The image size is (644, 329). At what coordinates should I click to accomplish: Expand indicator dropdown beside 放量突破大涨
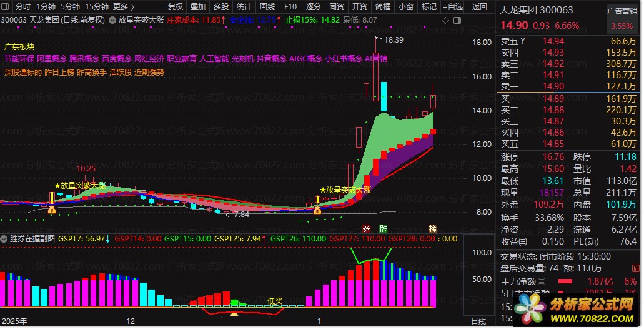point(112,20)
